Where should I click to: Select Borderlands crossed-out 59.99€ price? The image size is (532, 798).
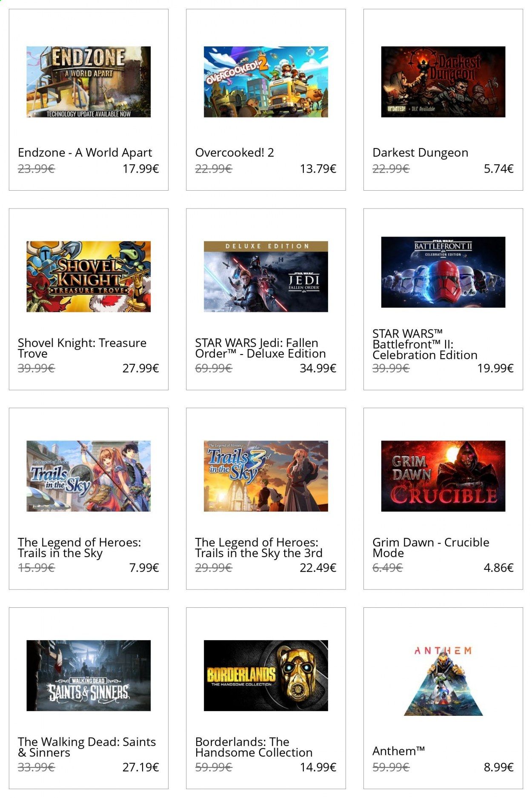[x=214, y=767]
